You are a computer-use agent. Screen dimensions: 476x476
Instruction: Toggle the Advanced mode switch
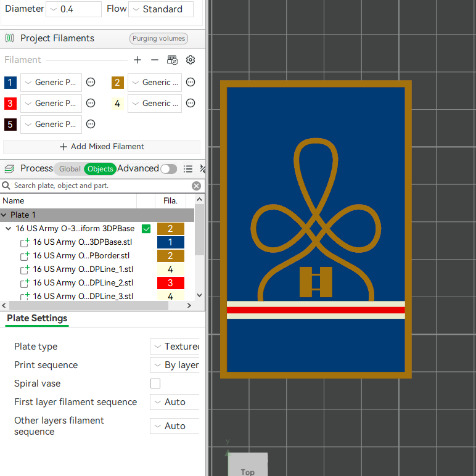pyautogui.click(x=169, y=169)
